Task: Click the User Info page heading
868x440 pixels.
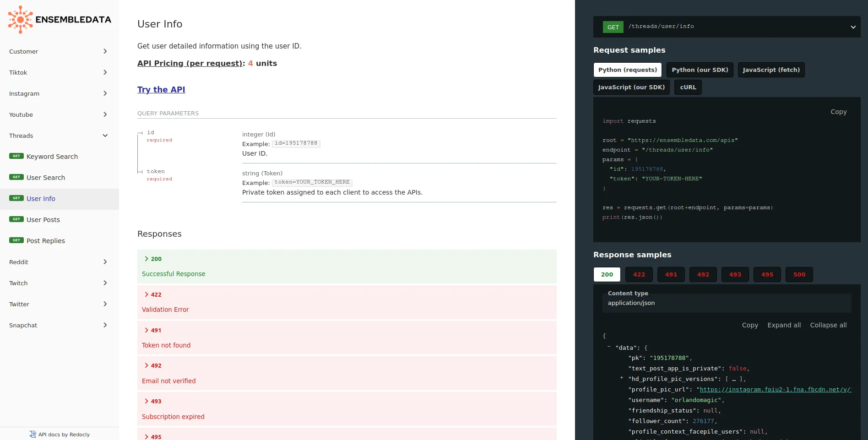Action: click(x=160, y=24)
